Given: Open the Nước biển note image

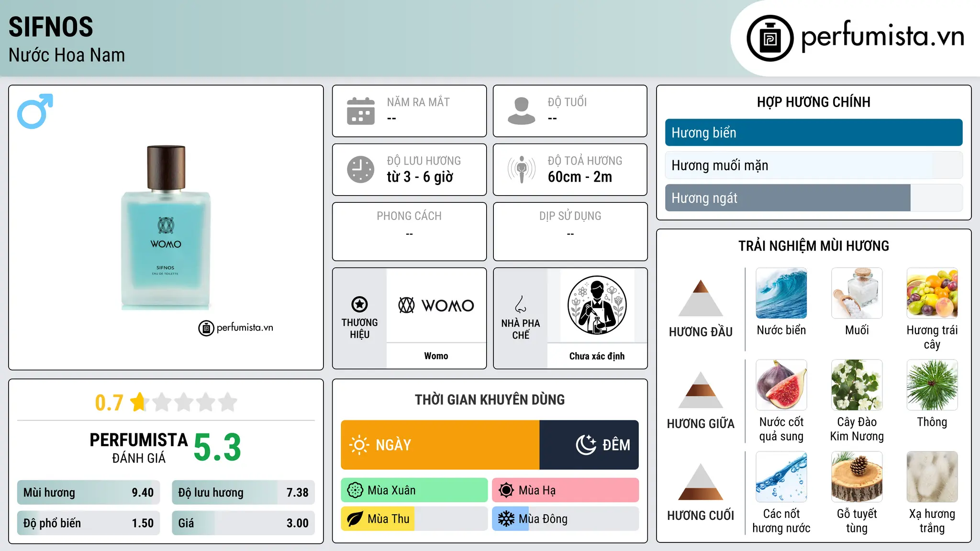Looking at the screenshot, I should coord(781,293).
